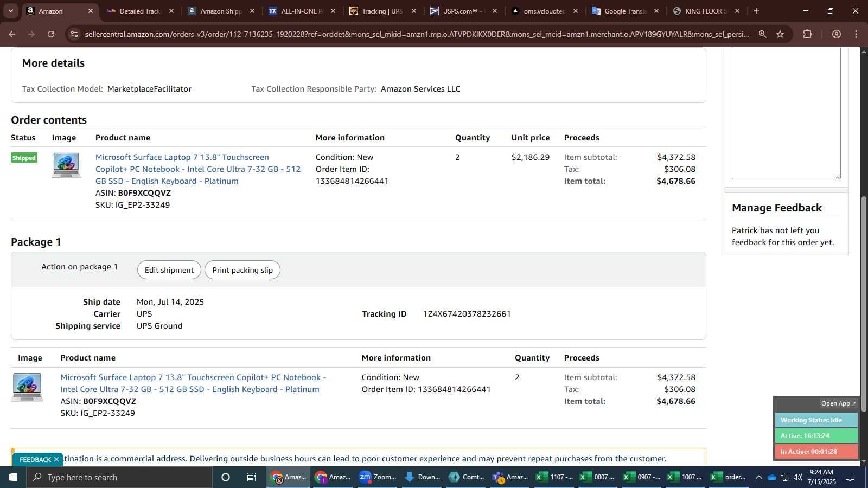Image resolution: width=868 pixels, height=488 pixels.
Task: Open the 9:24 AM clock calendar
Action: [821, 477]
